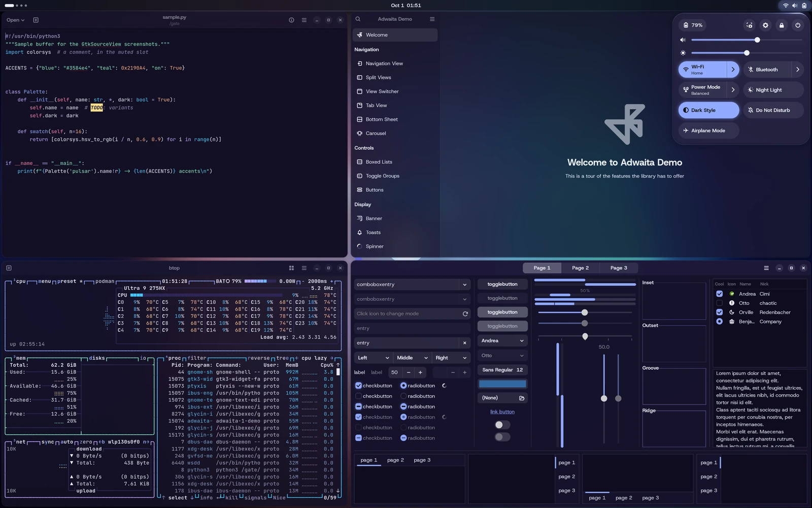Enable Do Not Disturb

pos(773,110)
